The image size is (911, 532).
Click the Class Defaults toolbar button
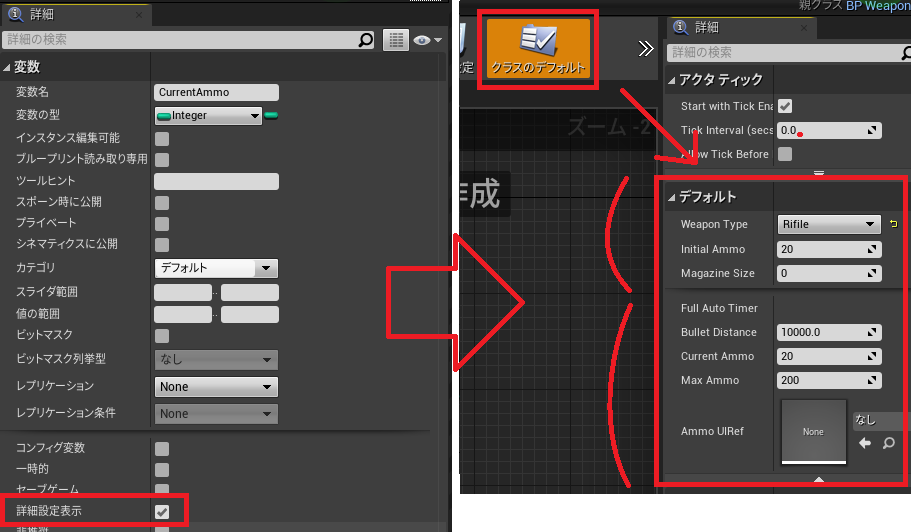[x=538, y=49]
